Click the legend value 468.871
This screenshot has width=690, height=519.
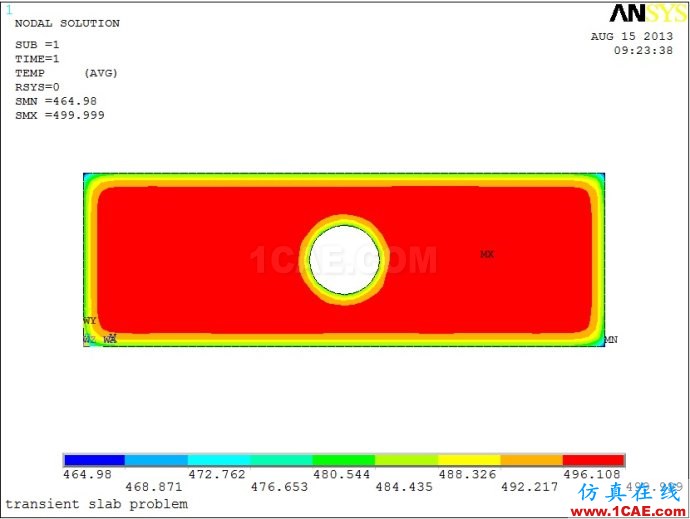pos(154,487)
